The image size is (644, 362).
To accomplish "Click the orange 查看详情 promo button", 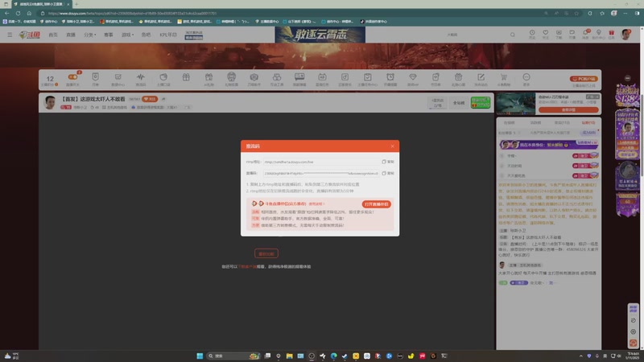I will (568, 110).
